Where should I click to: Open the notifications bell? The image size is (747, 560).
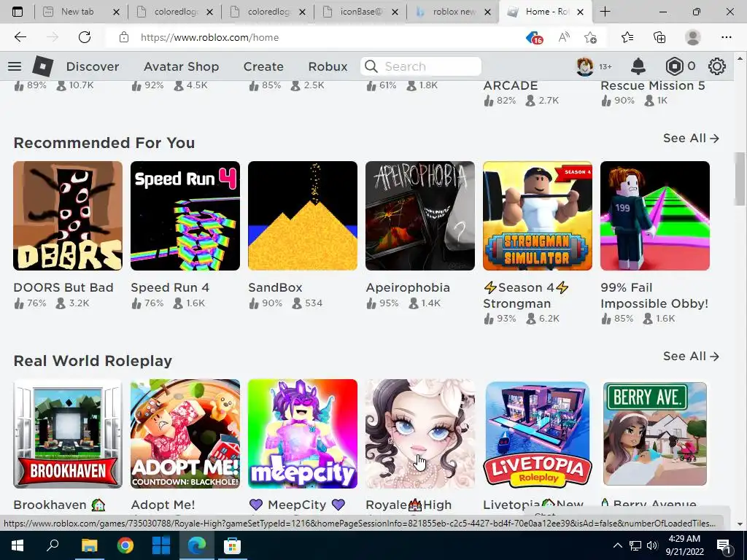[638, 66]
